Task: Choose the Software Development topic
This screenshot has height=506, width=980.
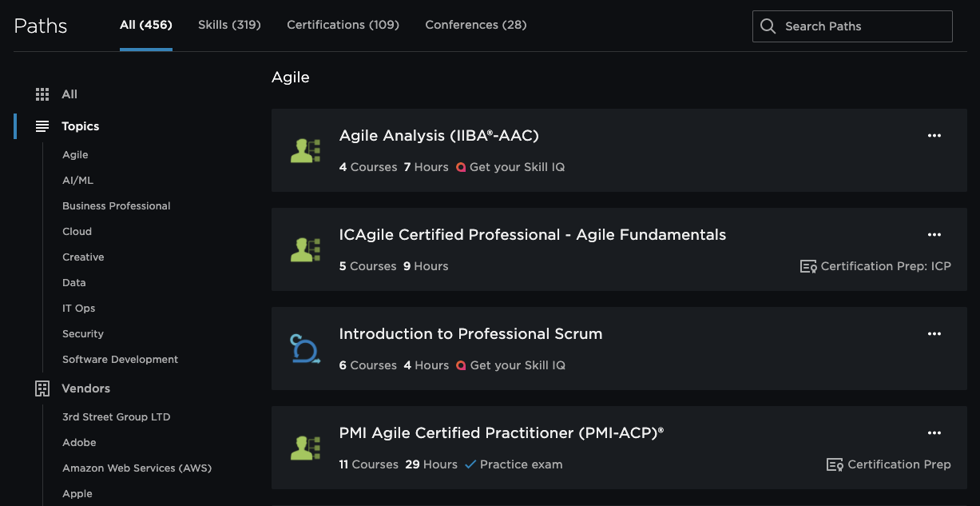Action: point(120,360)
